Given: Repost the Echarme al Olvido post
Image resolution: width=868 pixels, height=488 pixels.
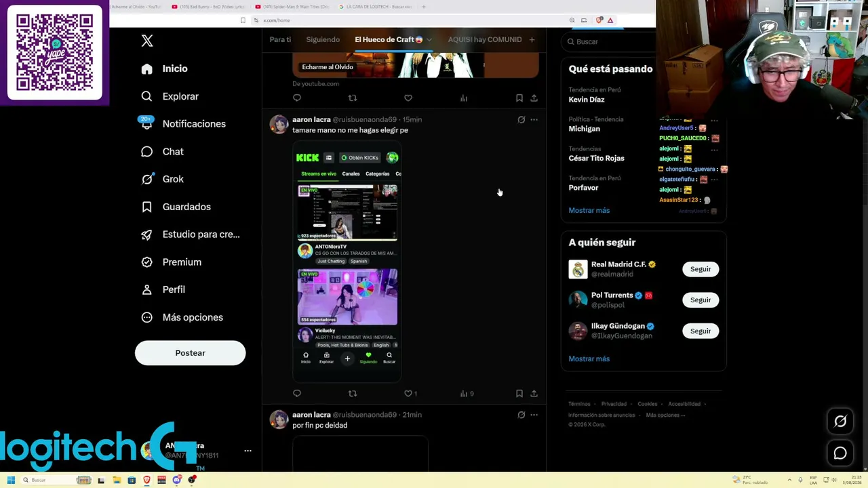Looking at the screenshot, I should 353,98.
